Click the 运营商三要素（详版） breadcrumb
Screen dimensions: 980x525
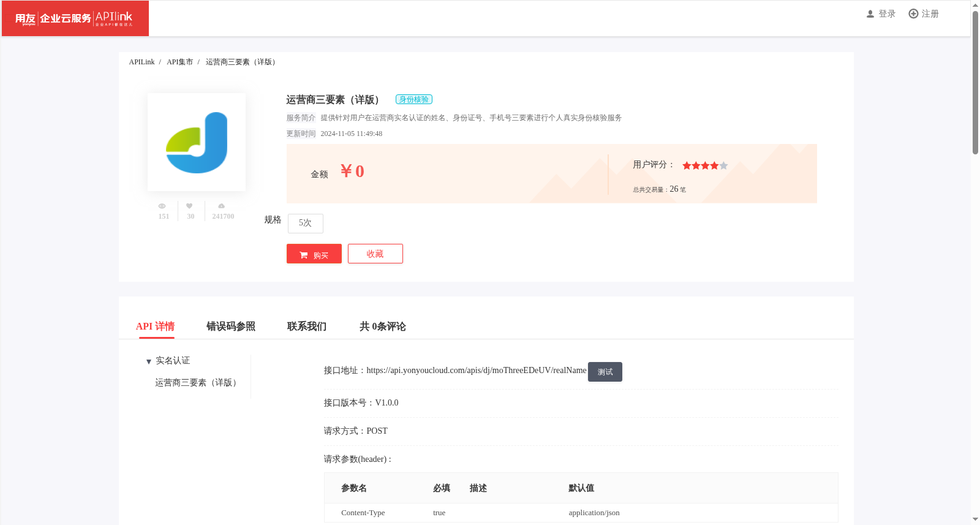pyautogui.click(x=242, y=62)
